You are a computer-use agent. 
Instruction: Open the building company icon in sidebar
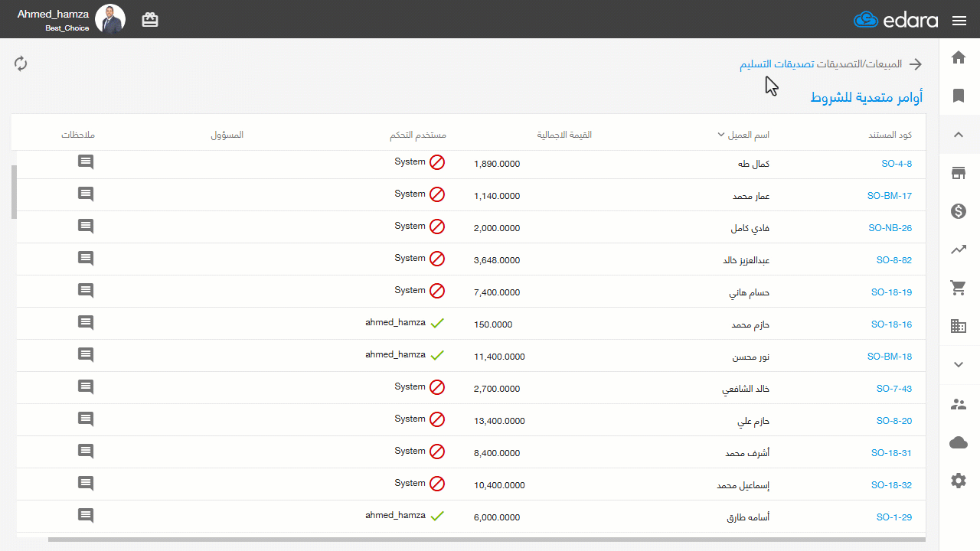click(959, 326)
